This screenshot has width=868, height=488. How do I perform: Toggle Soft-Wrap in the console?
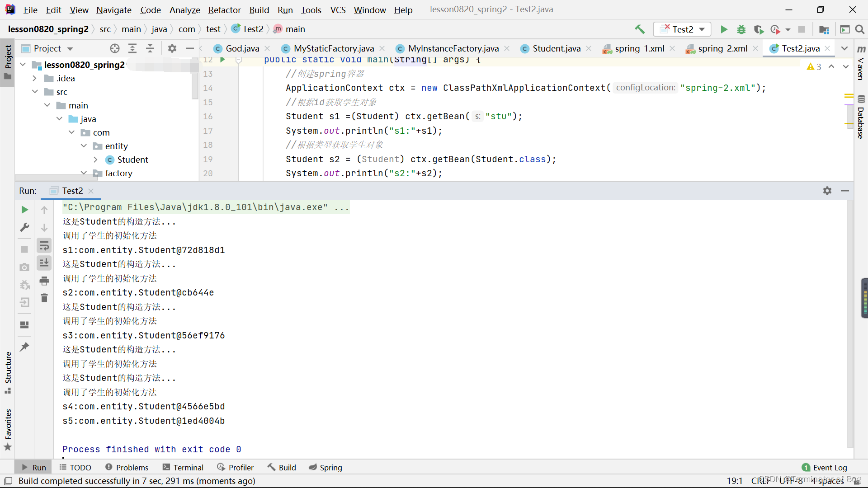(44, 246)
